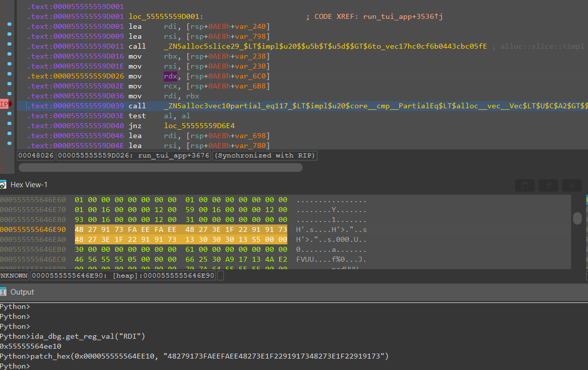This screenshot has height=370, width=588.
Task: Click the partial_eq call target symbol
Action: pos(376,106)
